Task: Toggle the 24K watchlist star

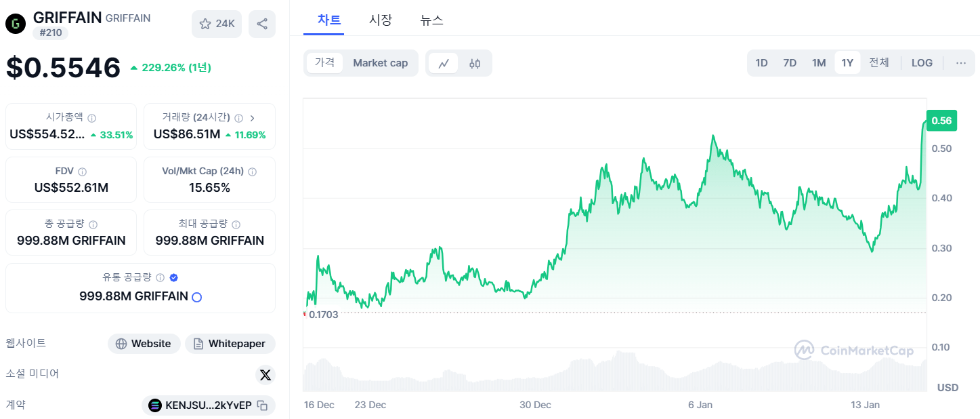Action: 216,24
